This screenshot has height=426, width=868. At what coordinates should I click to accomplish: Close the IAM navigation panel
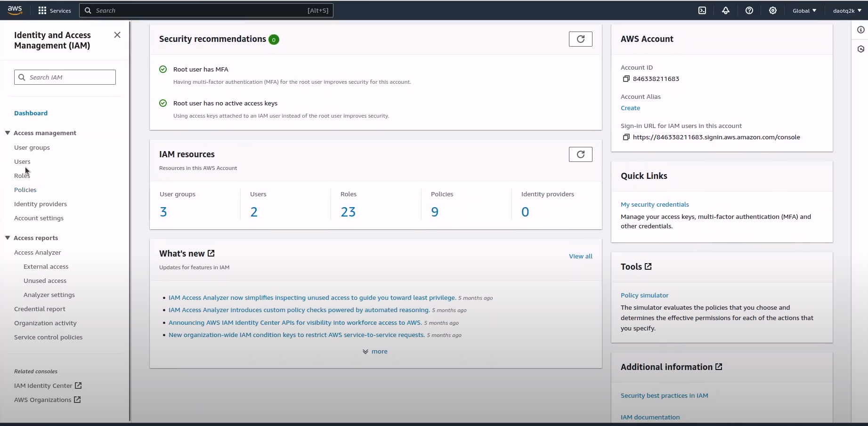[x=117, y=35]
